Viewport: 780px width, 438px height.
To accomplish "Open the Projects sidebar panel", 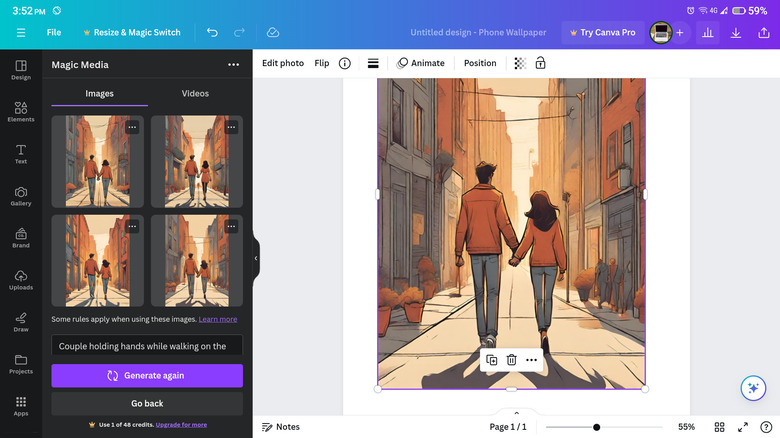I will [x=21, y=364].
